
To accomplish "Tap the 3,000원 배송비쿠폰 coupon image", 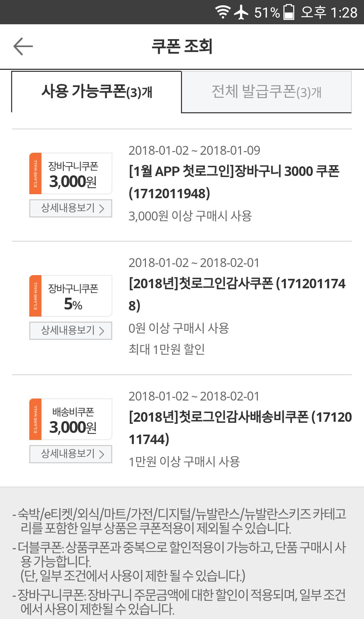I will tap(71, 419).
